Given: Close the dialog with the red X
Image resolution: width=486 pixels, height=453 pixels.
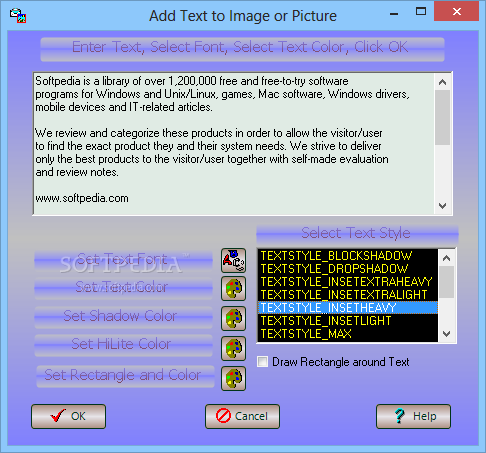Looking at the screenshot, I should [457, 12].
